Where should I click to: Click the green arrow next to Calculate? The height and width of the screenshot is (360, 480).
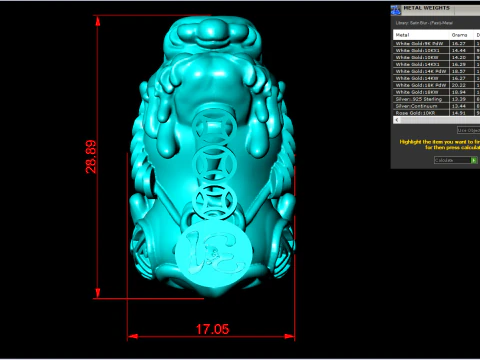click(x=474, y=160)
